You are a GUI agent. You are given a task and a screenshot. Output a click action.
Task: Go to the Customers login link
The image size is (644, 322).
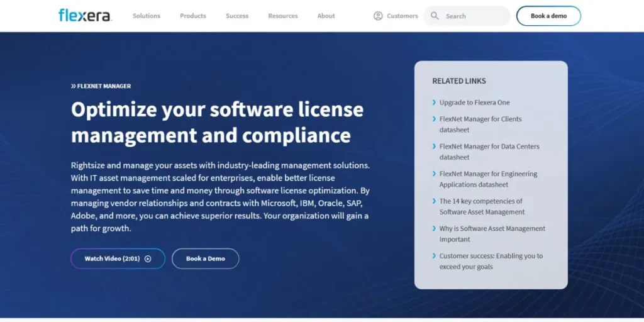(396, 16)
